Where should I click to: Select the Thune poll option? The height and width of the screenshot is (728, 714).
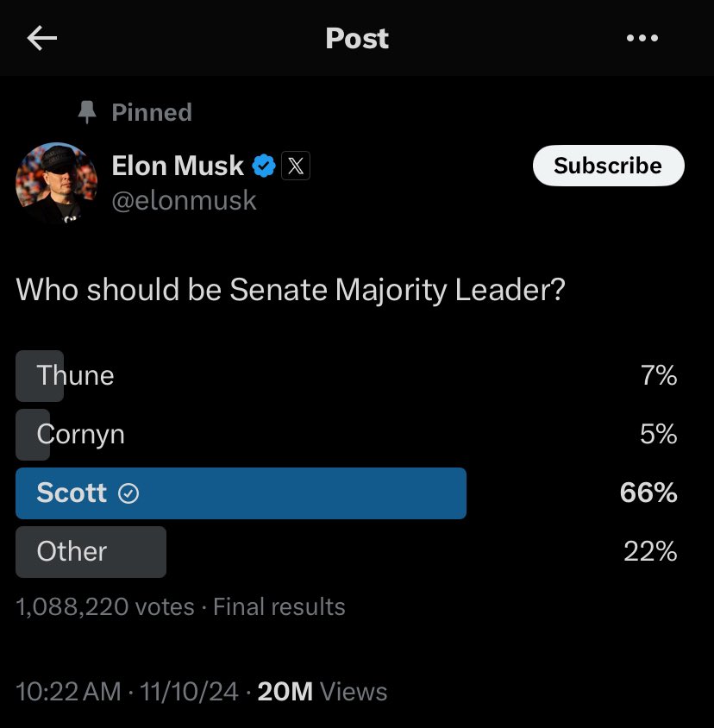click(x=347, y=375)
